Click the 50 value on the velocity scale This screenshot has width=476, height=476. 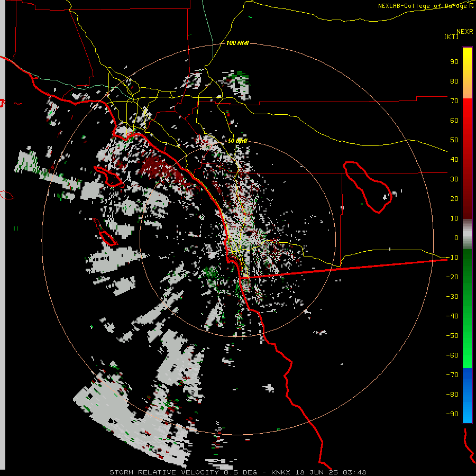454,140
